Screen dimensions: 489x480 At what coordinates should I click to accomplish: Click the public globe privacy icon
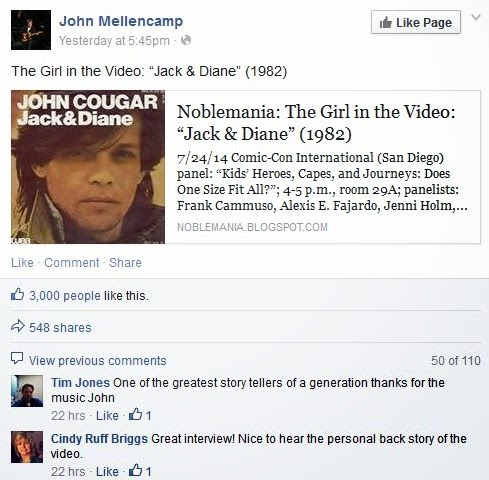click(186, 40)
